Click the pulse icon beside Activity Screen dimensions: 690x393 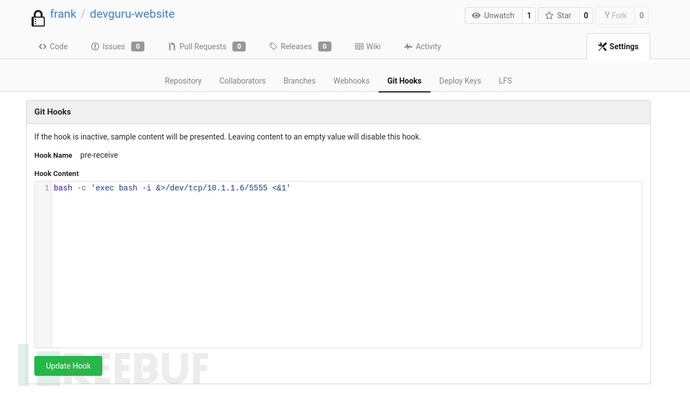tap(408, 47)
